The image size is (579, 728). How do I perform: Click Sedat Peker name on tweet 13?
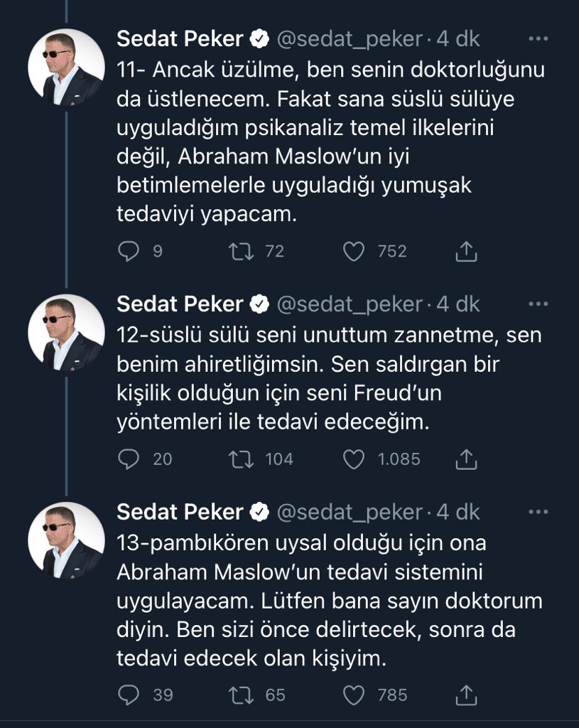(180, 512)
